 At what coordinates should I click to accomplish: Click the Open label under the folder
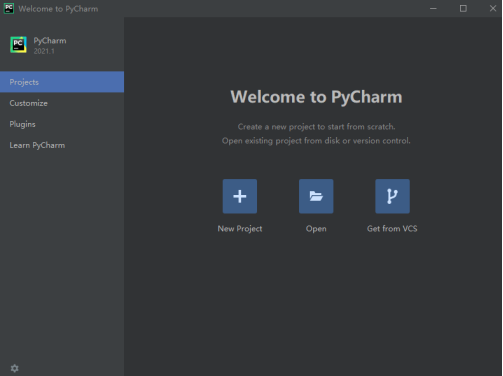(x=316, y=229)
